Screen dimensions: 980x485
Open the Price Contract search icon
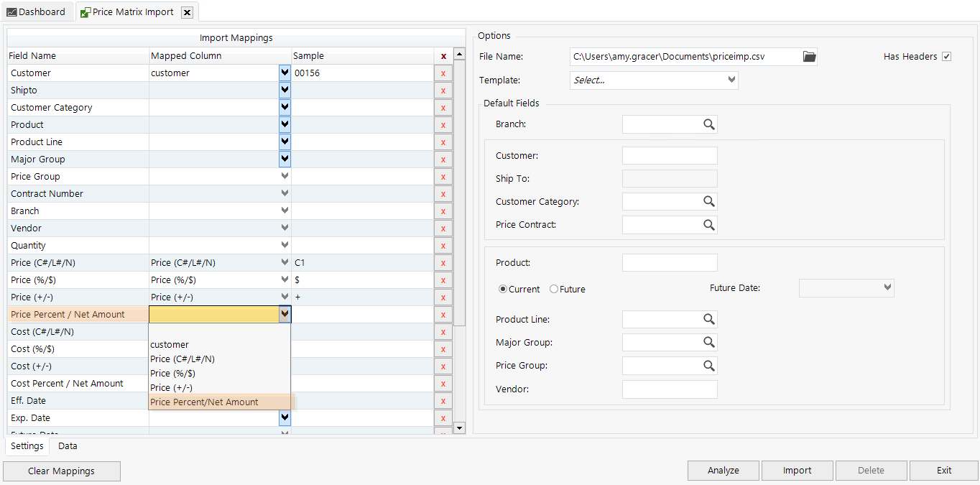click(710, 224)
